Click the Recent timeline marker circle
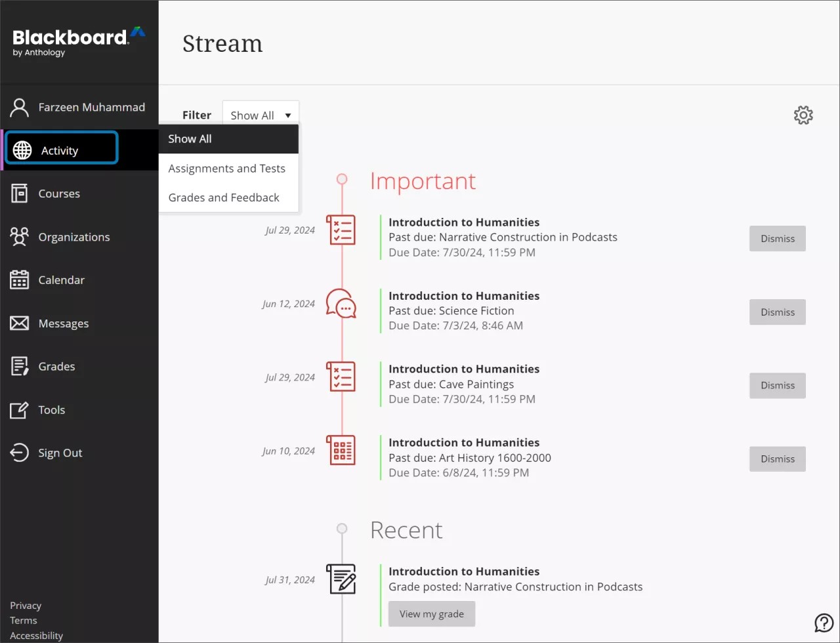Viewport: 840px width, 643px height. [x=341, y=528]
